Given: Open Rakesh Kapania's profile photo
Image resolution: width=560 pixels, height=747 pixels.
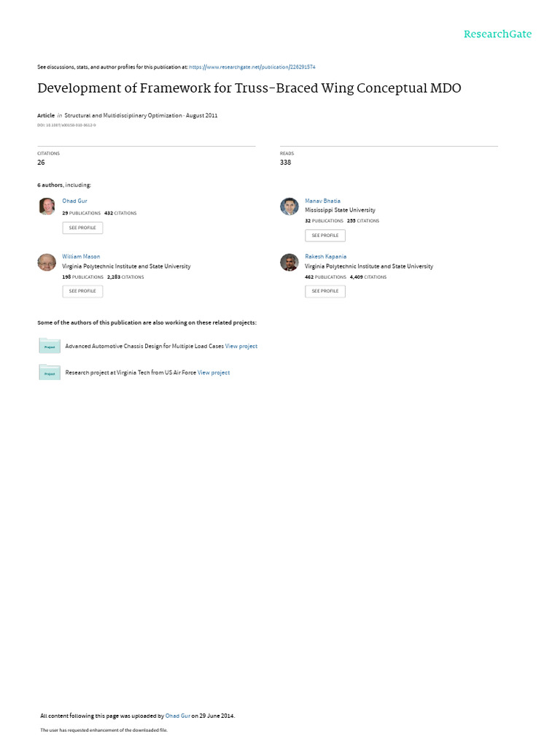Looking at the screenshot, I should 289,262.
